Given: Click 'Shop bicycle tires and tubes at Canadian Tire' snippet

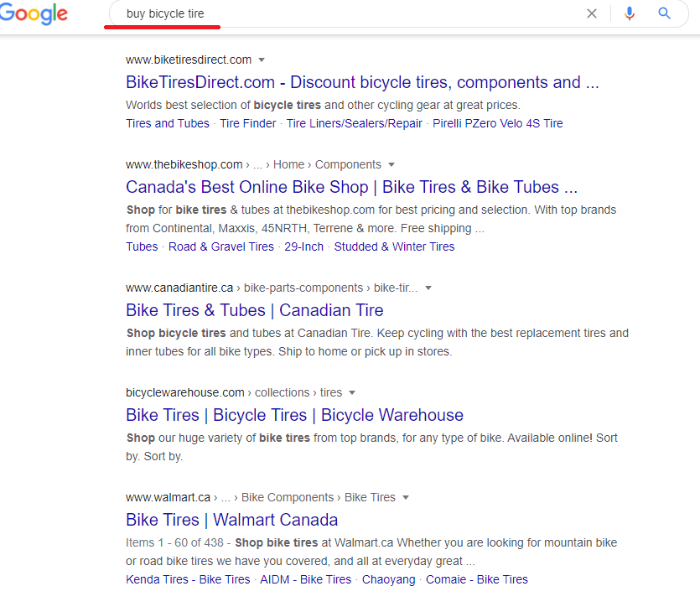Looking at the screenshot, I should click(249, 334).
